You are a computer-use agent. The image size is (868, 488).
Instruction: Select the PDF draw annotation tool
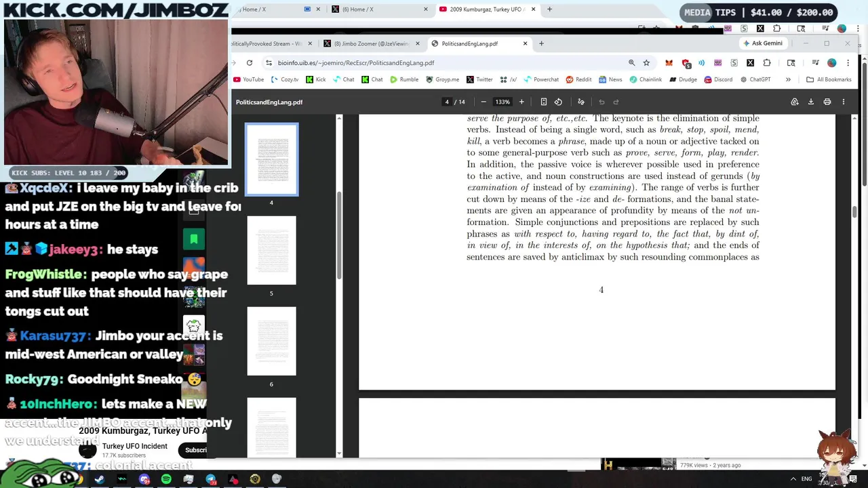coord(581,102)
